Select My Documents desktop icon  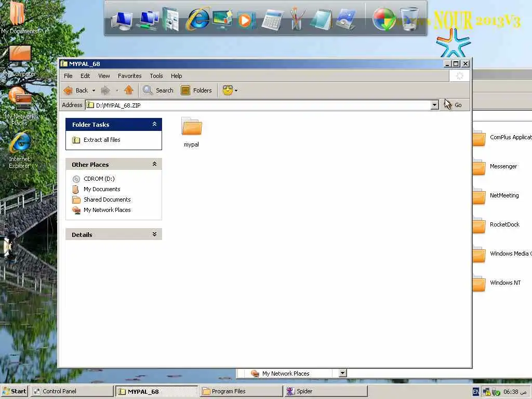(18, 18)
